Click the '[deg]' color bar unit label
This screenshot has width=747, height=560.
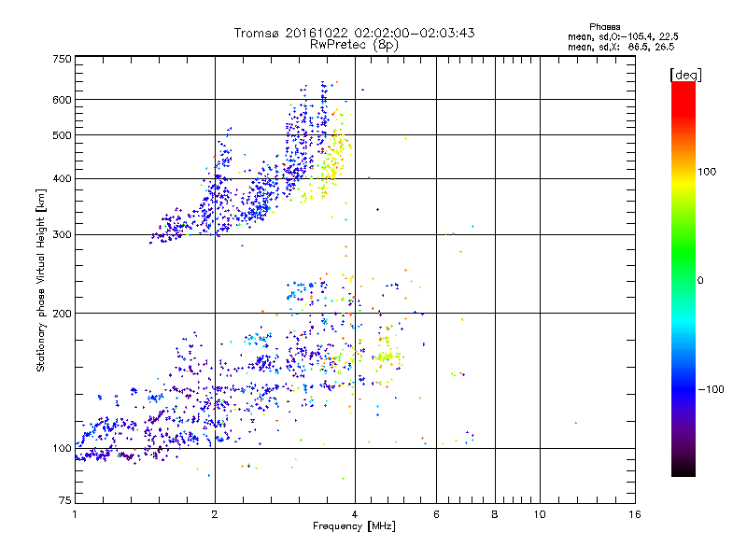(x=685, y=75)
